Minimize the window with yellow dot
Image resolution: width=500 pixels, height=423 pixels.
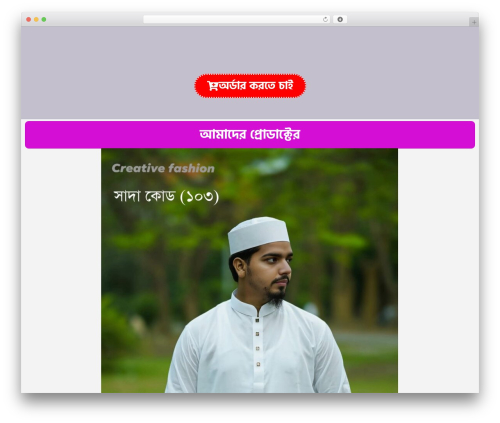point(36,19)
